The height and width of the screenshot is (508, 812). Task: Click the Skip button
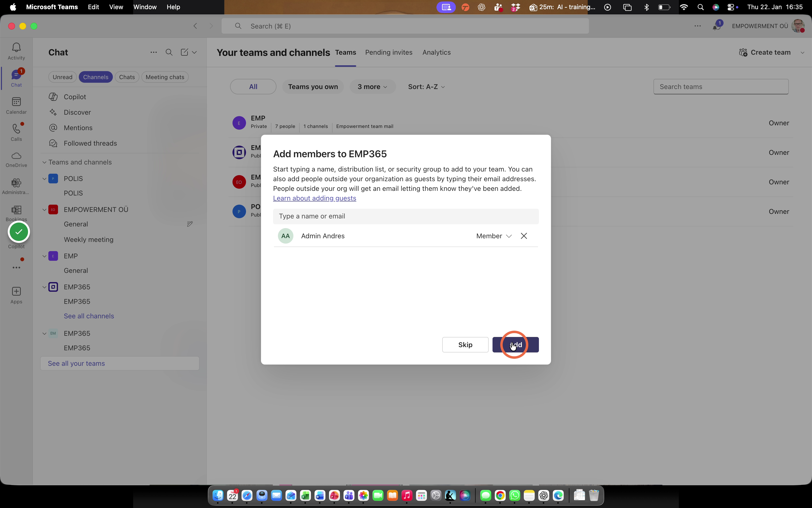(x=465, y=345)
